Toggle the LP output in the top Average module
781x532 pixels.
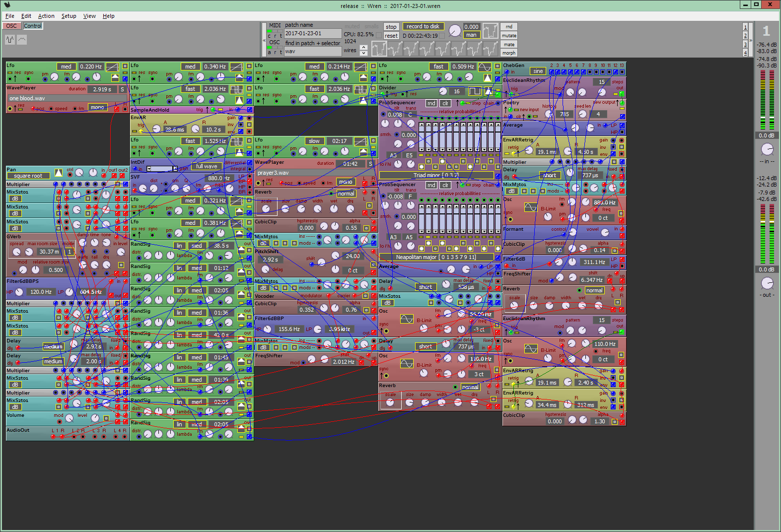click(622, 125)
